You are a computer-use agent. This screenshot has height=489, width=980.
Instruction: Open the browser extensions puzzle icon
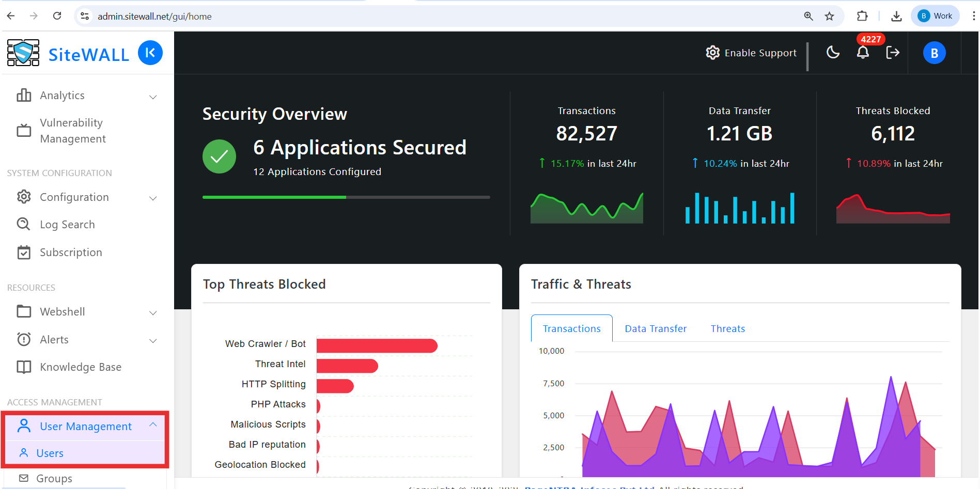coord(862,16)
